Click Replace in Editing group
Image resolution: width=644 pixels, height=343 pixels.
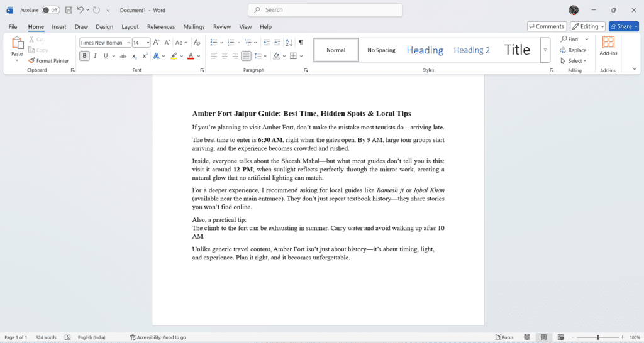pos(573,50)
